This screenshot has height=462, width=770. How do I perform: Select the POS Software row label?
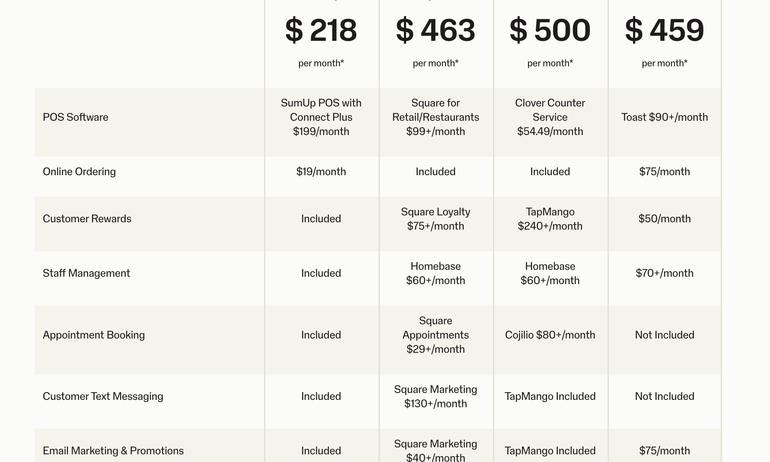(x=76, y=117)
